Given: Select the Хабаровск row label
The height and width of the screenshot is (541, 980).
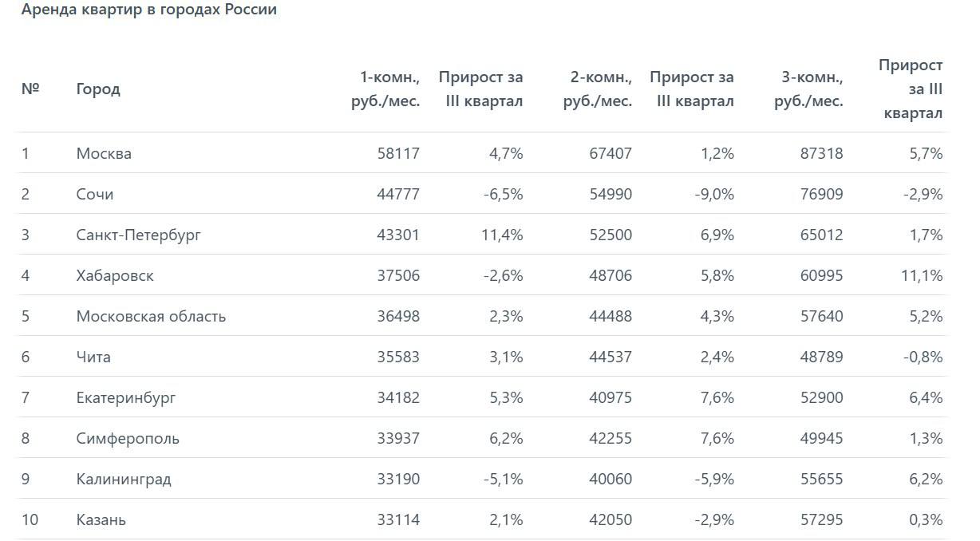Looking at the screenshot, I should tap(115, 275).
